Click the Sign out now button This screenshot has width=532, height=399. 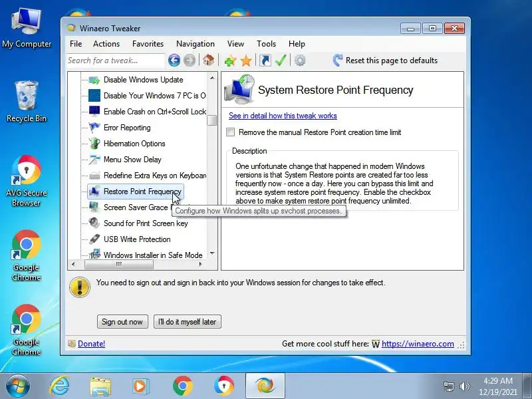[x=122, y=322]
